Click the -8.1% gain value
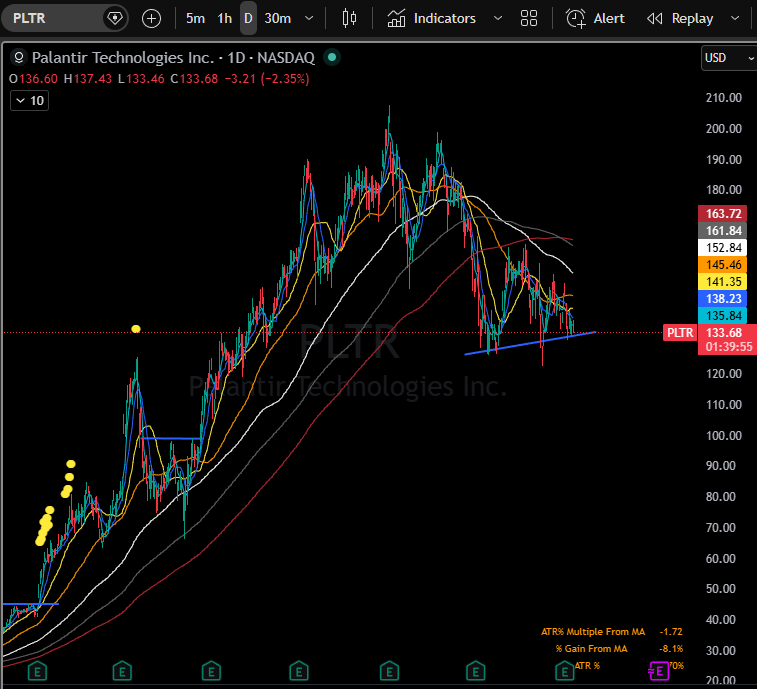Image resolution: width=757 pixels, height=689 pixels. click(x=671, y=648)
